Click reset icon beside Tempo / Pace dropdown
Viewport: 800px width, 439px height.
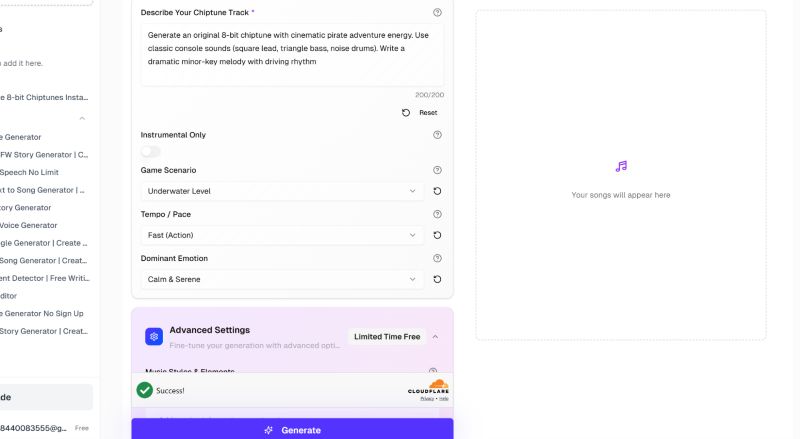coord(437,235)
